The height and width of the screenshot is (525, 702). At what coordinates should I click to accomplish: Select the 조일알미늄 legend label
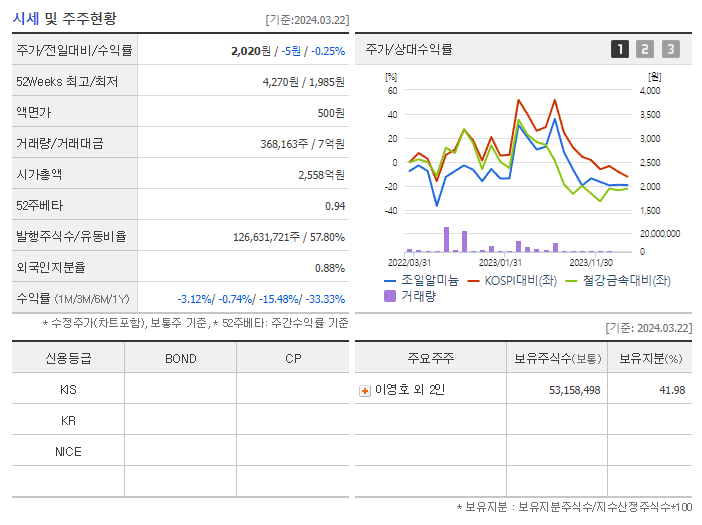click(x=430, y=281)
